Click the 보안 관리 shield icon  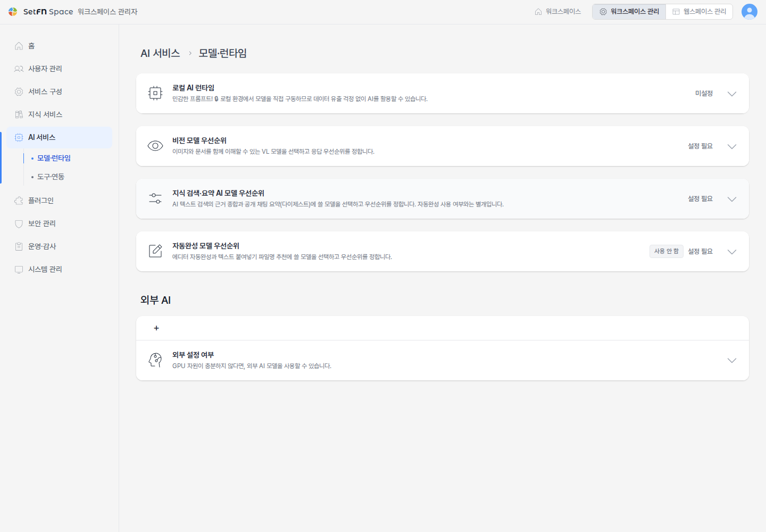[19, 223]
